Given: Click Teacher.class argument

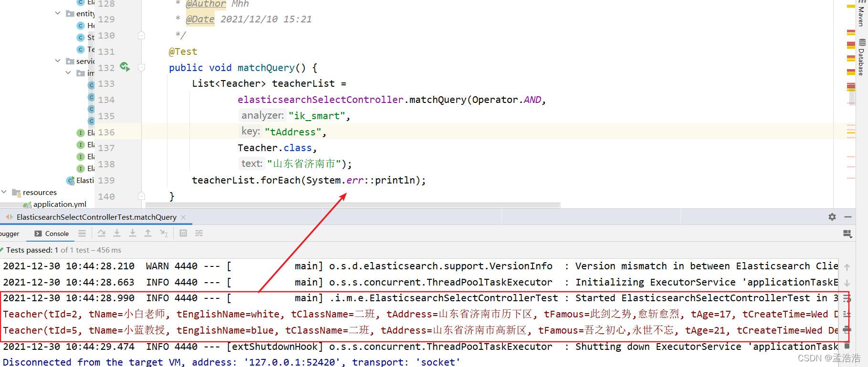Looking at the screenshot, I should pyautogui.click(x=275, y=148).
